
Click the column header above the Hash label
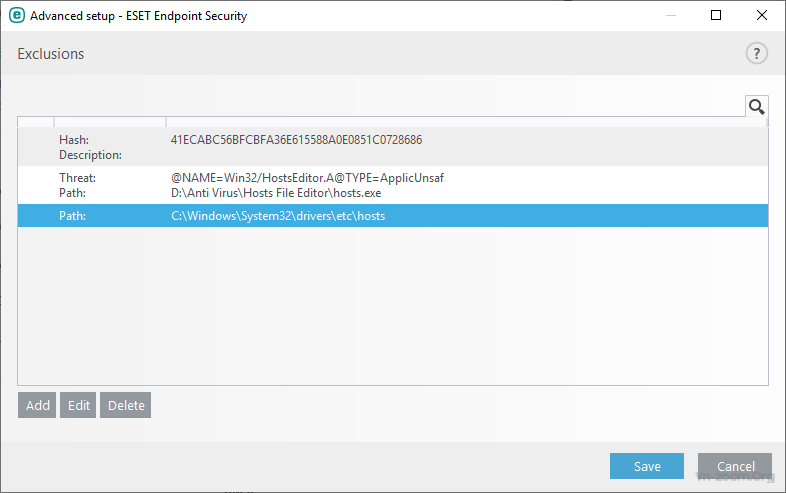pos(110,122)
